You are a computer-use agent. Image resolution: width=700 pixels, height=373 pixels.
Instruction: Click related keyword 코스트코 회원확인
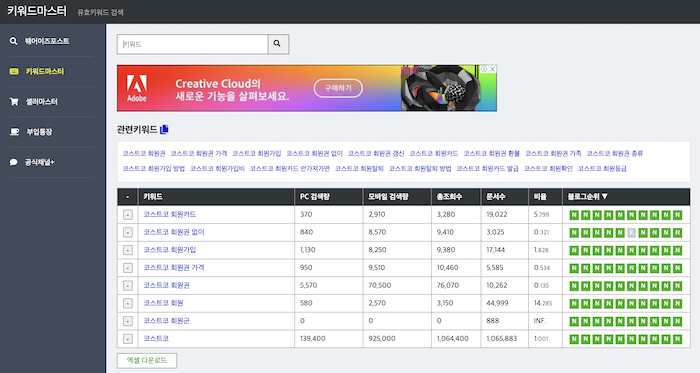point(548,169)
